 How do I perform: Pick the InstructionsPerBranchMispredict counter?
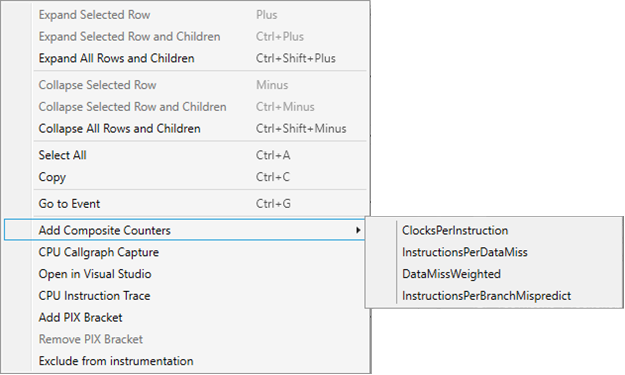click(x=486, y=296)
